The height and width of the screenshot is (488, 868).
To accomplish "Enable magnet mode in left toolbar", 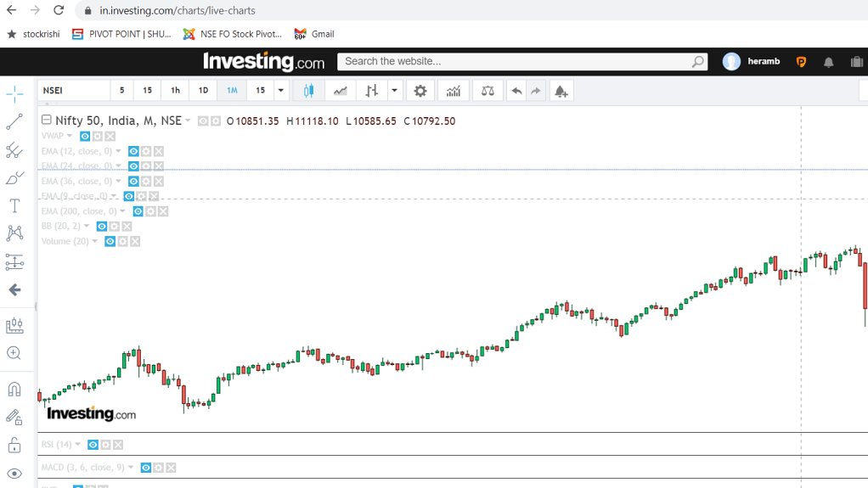I will (x=14, y=390).
